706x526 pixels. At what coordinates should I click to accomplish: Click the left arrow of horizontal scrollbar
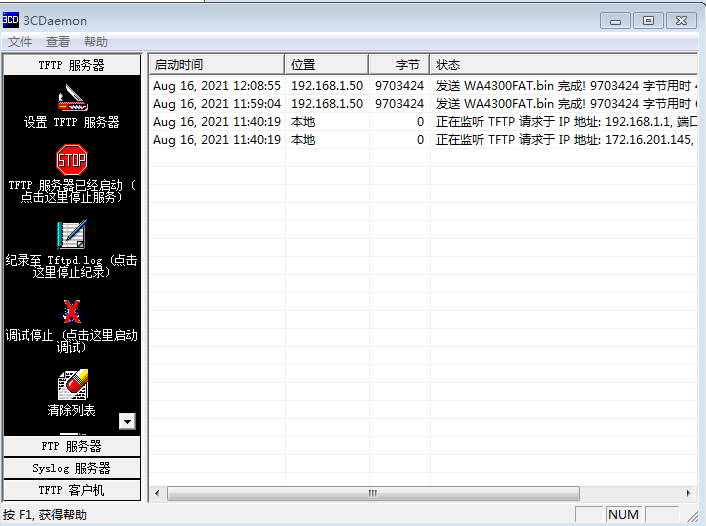pyautogui.click(x=157, y=493)
